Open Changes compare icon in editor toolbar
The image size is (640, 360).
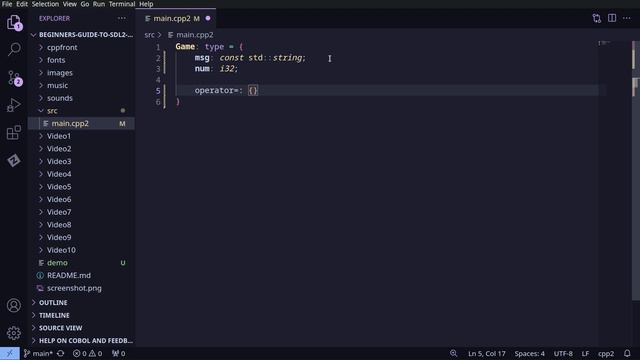[597, 18]
